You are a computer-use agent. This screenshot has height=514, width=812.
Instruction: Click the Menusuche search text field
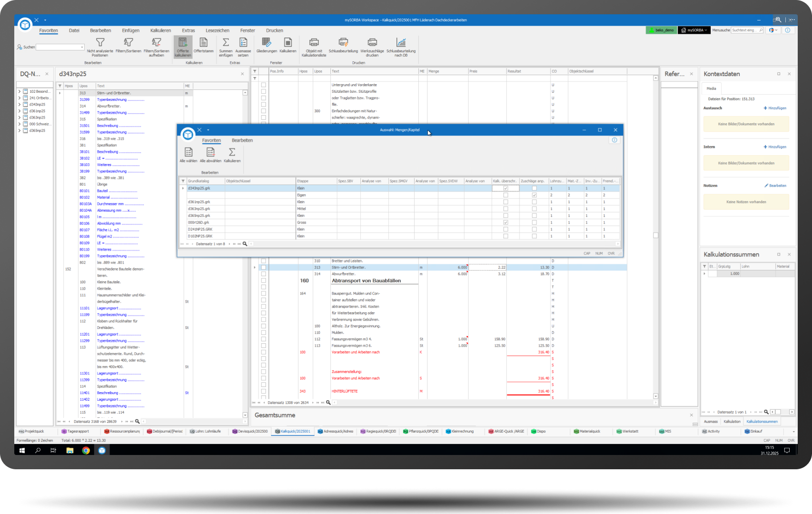(x=745, y=30)
